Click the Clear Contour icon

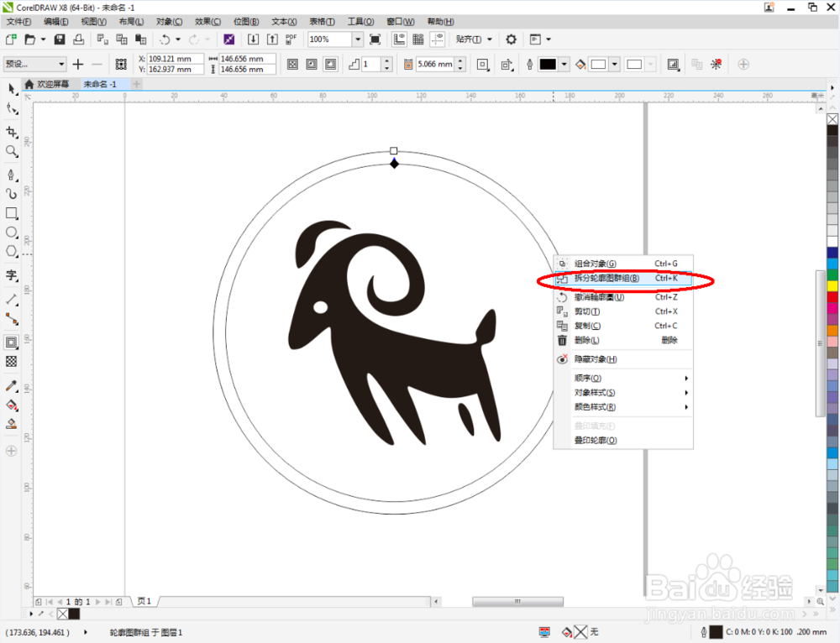(716, 65)
